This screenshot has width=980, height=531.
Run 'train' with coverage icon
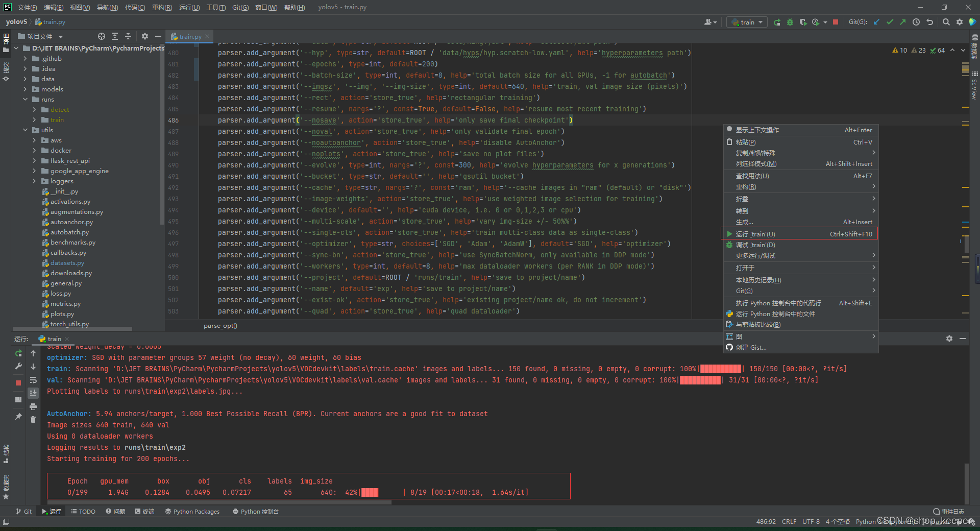click(x=803, y=22)
